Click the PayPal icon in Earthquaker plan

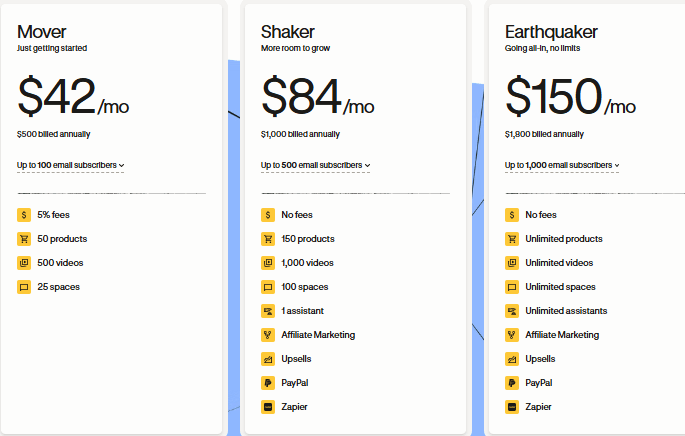[512, 383]
